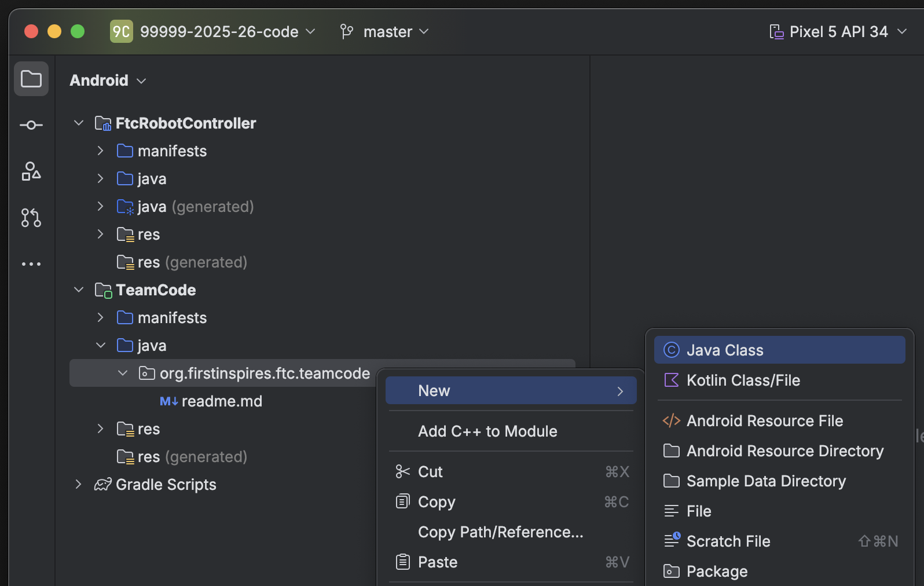
Task: Open the Resource Manager sidebar icon
Action: (31, 171)
